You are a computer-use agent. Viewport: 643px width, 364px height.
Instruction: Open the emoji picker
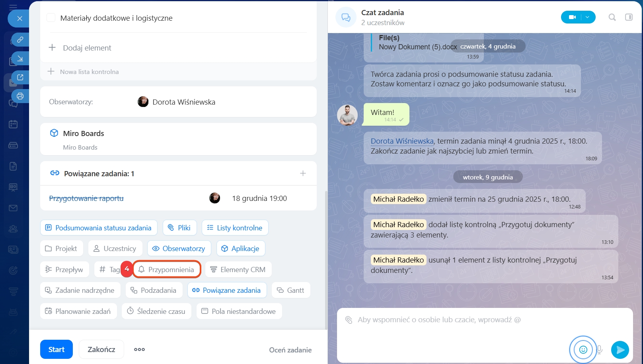tap(583, 350)
